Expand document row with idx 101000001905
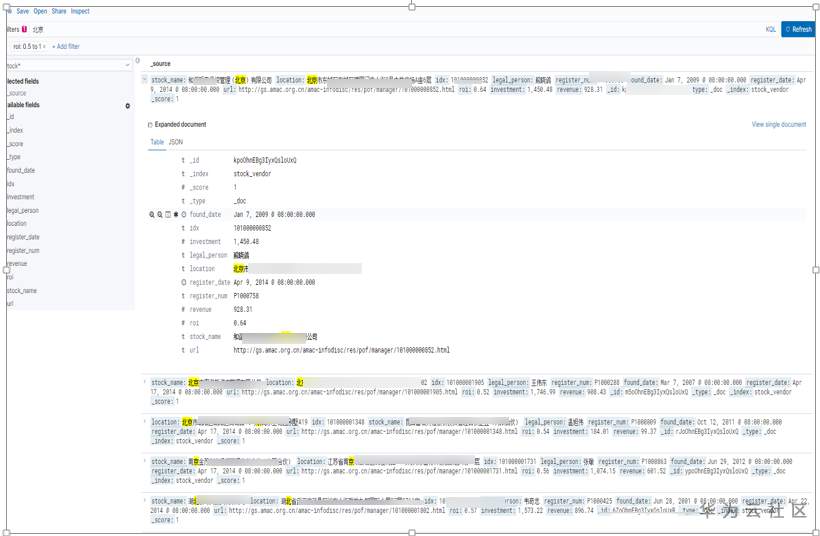The width and height of the screenshot is (820, 536). (x=145, y=382)
